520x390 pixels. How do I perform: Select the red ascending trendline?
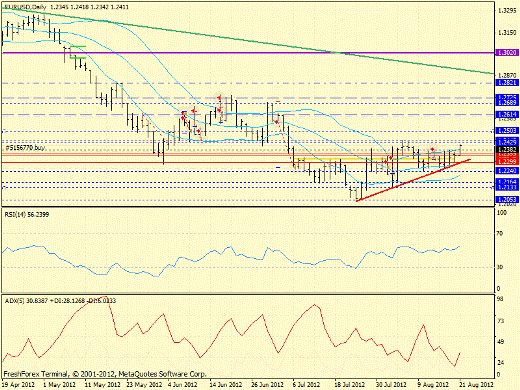(x=413, y=180)
